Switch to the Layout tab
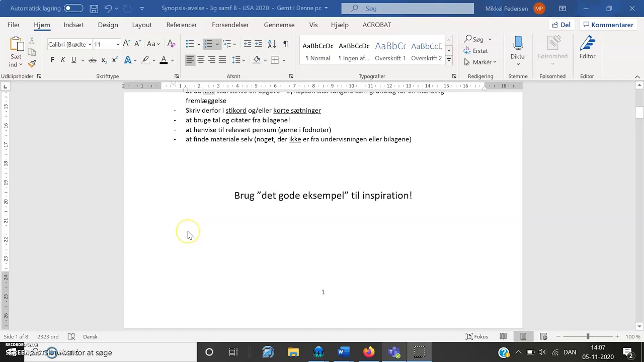644x362 pixels. point(142,25)
